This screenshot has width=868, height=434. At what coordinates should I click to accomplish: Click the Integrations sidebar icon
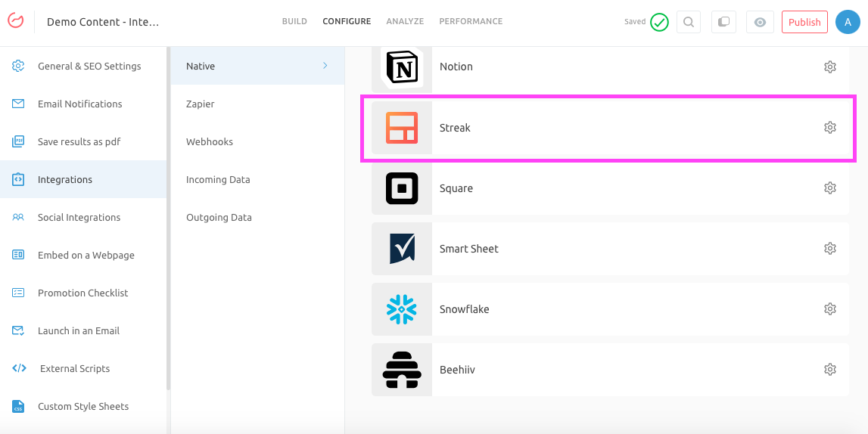(18, 180)
